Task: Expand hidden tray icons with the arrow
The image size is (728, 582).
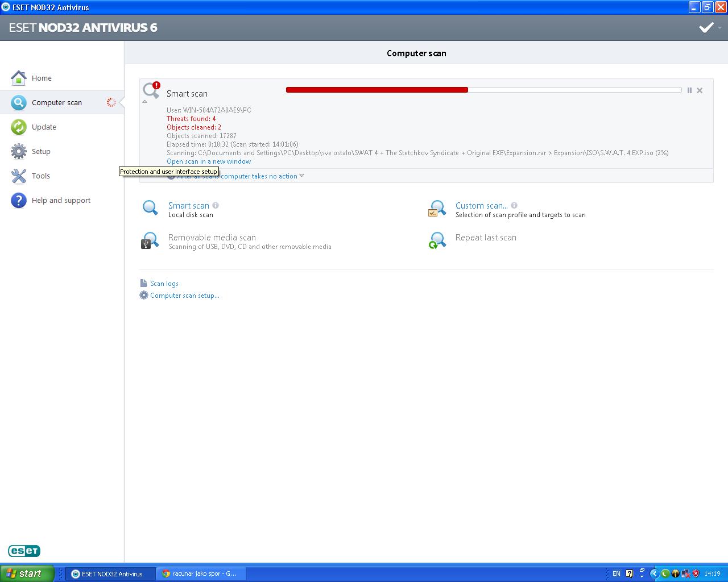Action: click(654, 574)
